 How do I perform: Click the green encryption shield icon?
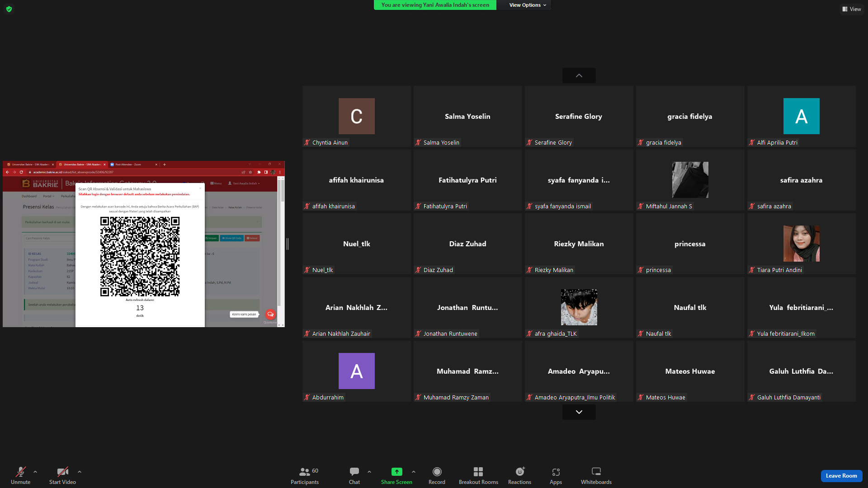click(x=9, y=9)
